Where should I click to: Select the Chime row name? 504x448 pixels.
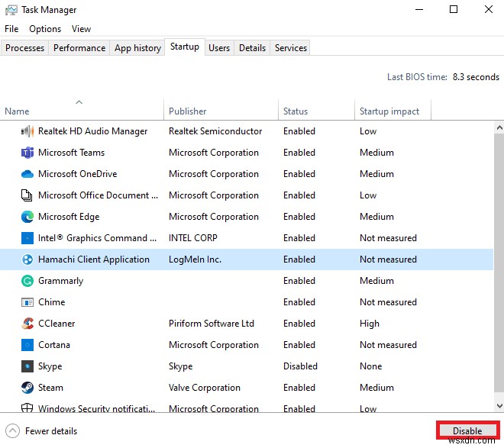52,302
